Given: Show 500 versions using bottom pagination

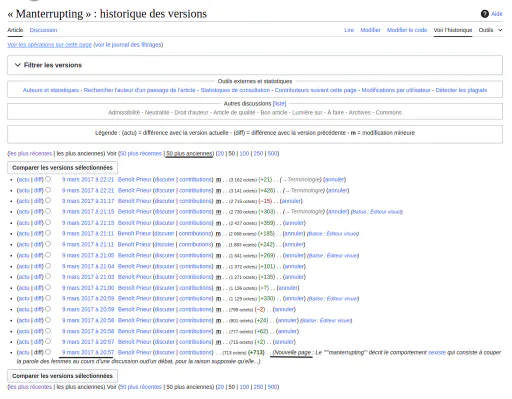Looking at the screenshot, I should [272, 387].
